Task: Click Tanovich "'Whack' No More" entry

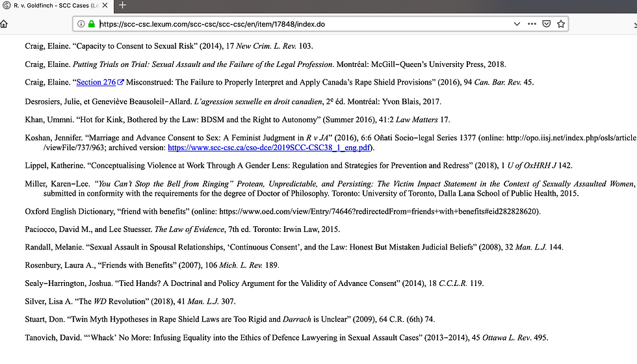Action: 287,337
